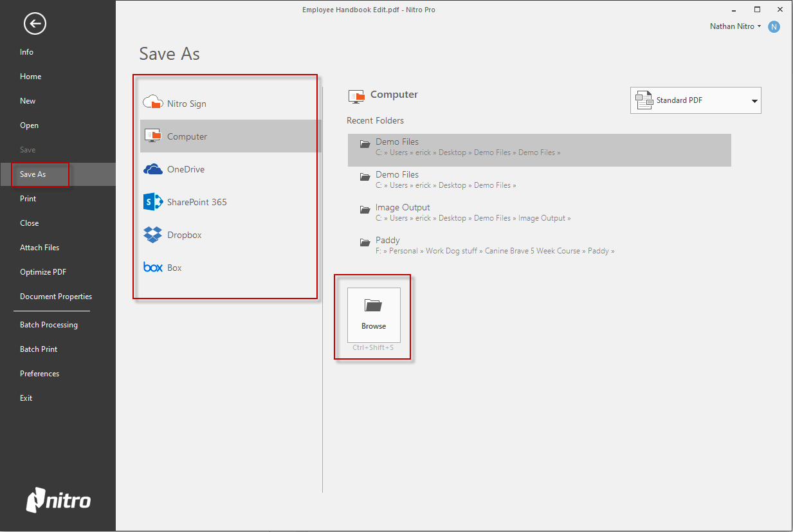Open the Print menu item
Screen dimensions: 793x532
coord(28,199)
